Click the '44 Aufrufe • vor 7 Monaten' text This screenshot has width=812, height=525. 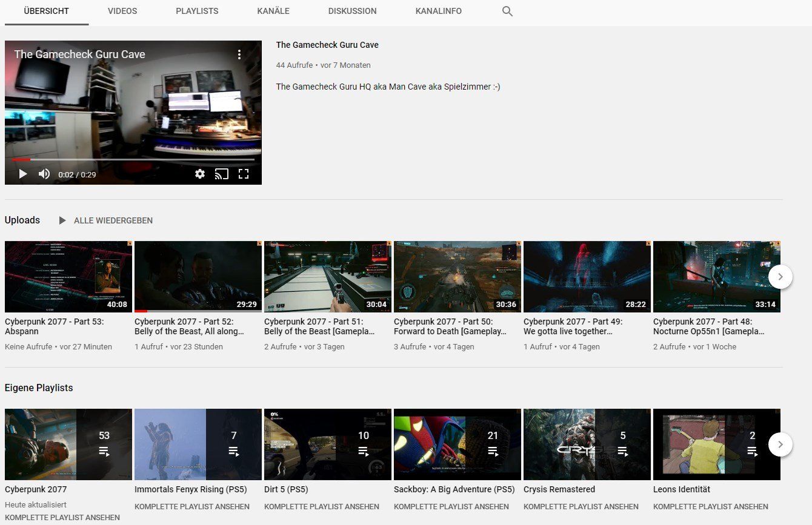point(323,65)
